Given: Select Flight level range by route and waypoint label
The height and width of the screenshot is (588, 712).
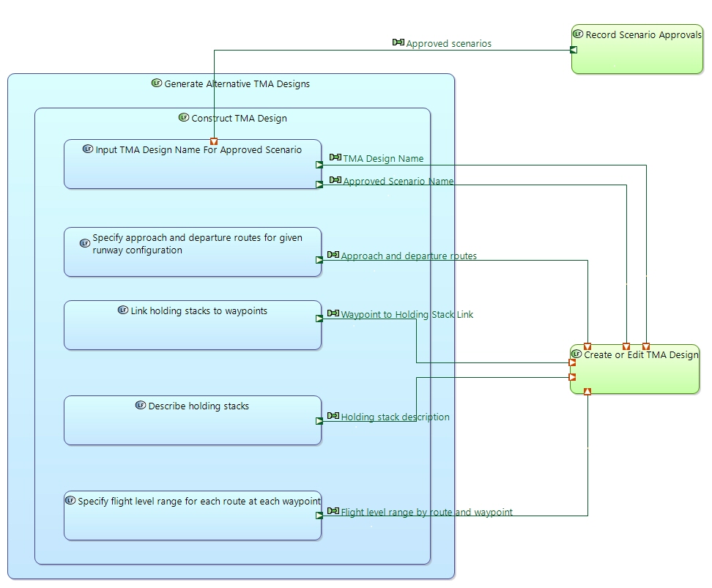Looking at the screenshot, I should pyautogui.click(x=427, y=512).
